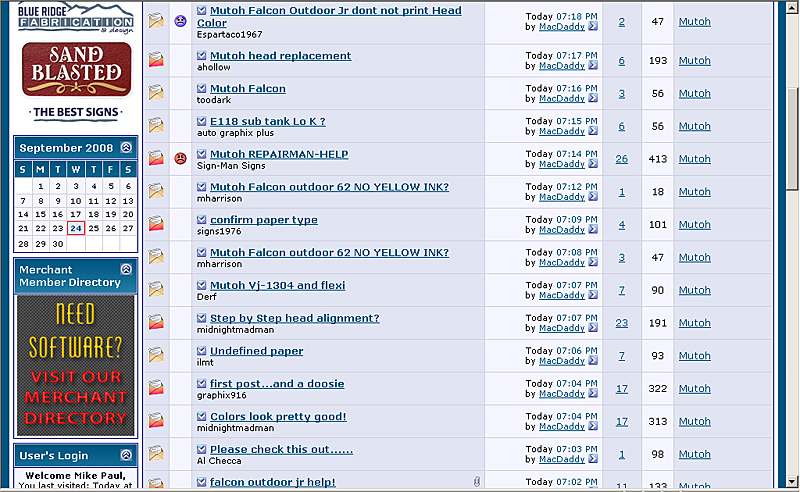Select September 24 in the calendar
The height and width of the screenshot is (492, 800).
pos(76,228)
